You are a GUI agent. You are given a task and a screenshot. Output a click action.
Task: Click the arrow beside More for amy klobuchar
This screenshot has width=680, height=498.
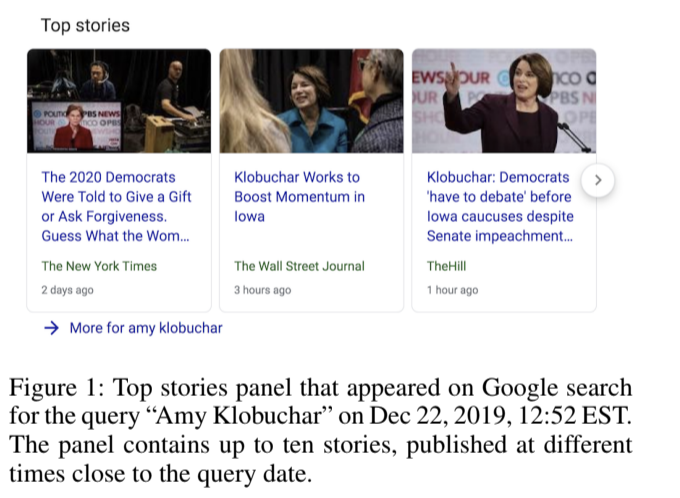51,328
